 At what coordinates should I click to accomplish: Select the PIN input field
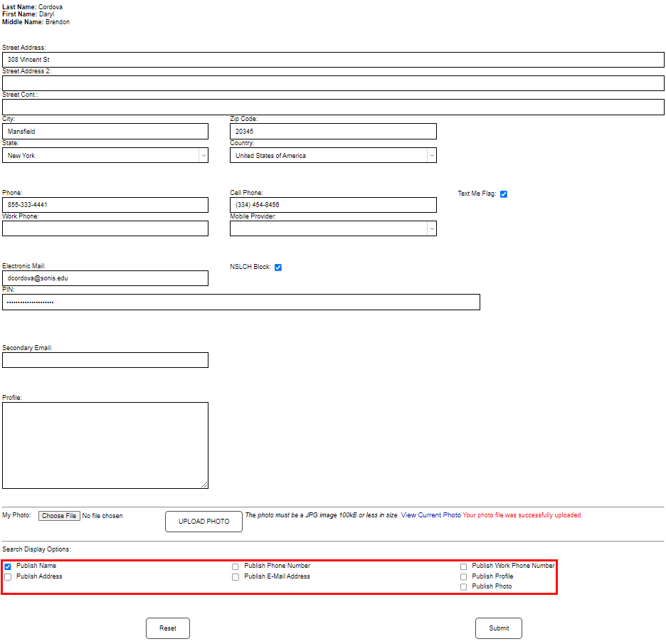click(x=240, y=302)
